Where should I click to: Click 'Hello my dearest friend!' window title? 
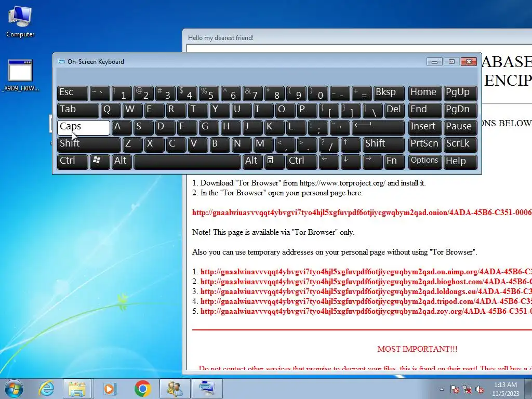(x=220, y=37)
